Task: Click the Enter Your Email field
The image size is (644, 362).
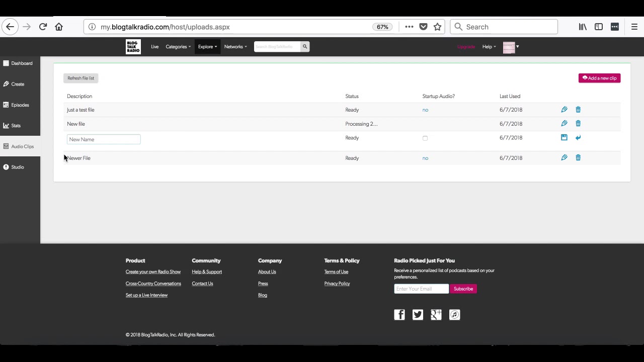Action: pos(421,289)
